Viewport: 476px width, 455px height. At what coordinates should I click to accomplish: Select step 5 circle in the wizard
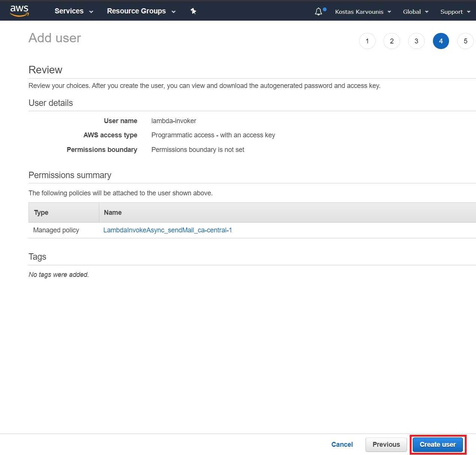(x=465, y=41)
